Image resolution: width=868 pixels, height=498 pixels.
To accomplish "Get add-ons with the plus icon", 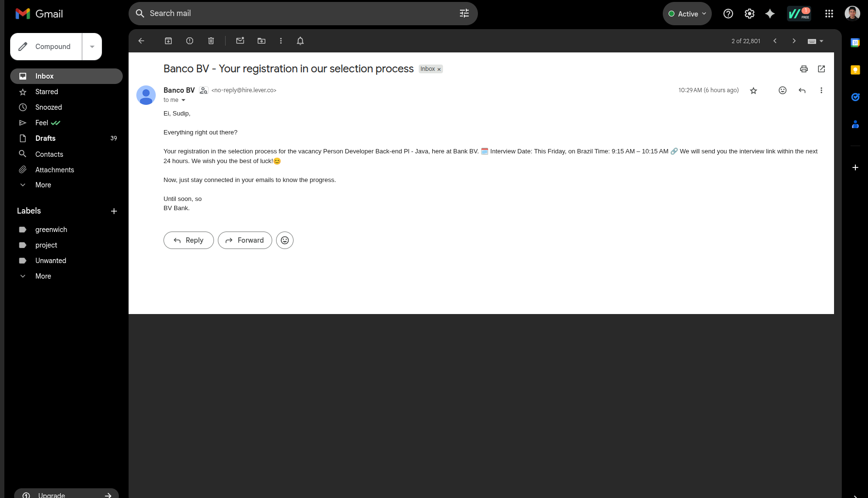I will [x=855, y=167].
